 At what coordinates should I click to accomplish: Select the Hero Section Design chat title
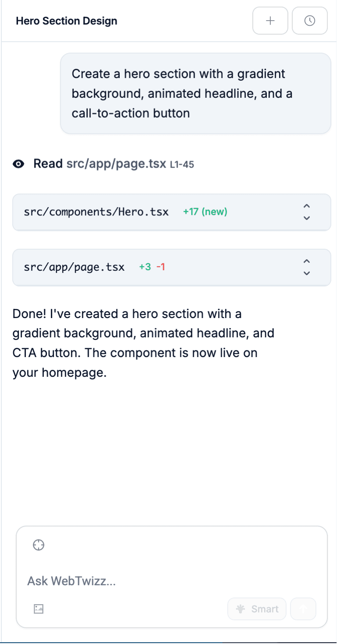pos(66,21)
